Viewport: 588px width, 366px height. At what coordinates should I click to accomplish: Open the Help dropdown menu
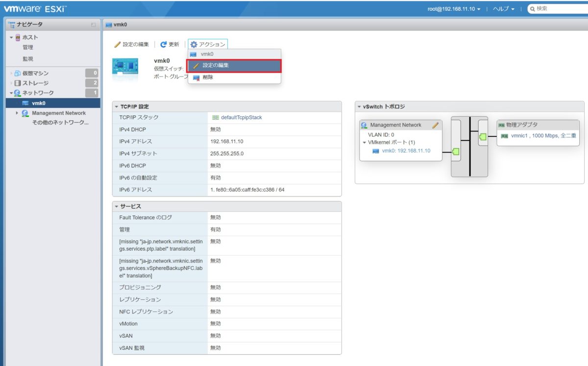pos(503,9)
